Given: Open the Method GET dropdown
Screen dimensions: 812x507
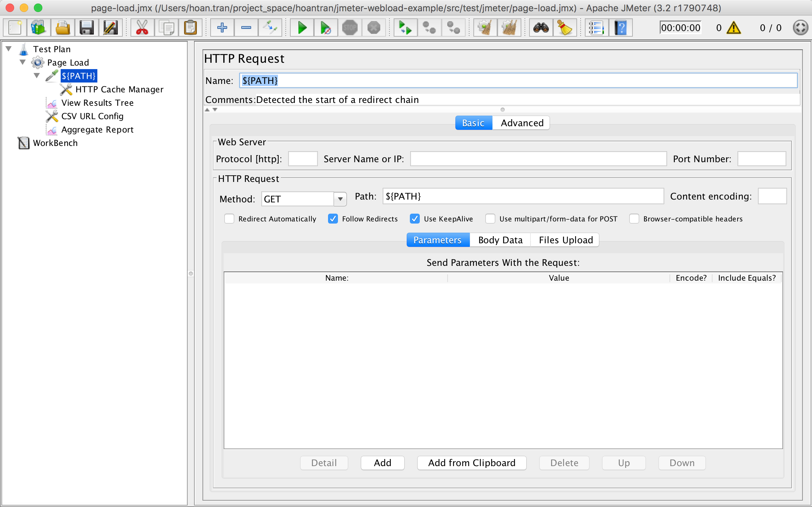Looking at the screenshot, I should point(340,199).
